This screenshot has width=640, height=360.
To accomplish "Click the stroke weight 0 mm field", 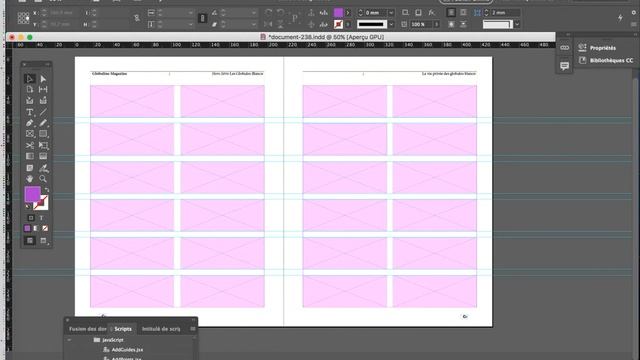I will [375, 13].
